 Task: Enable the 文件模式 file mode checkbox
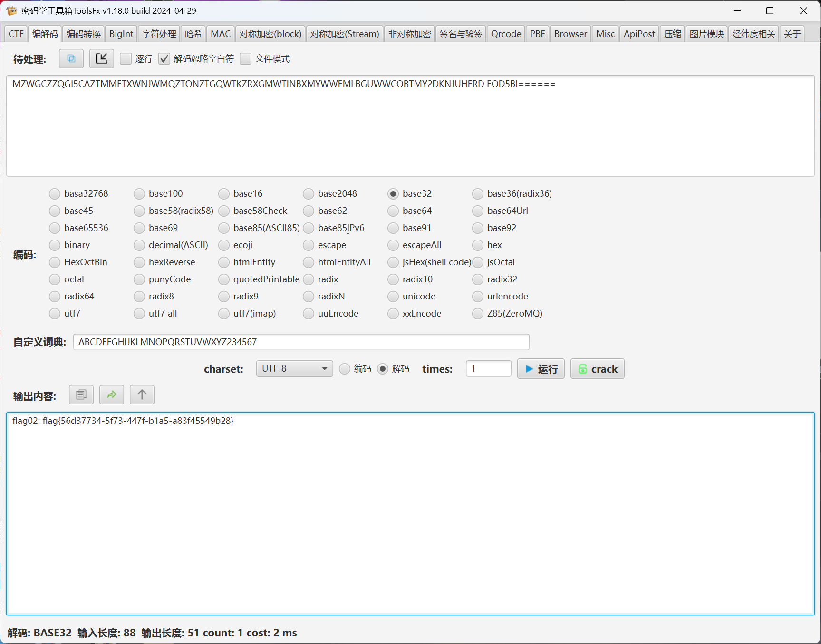click(x=246, y=59)
